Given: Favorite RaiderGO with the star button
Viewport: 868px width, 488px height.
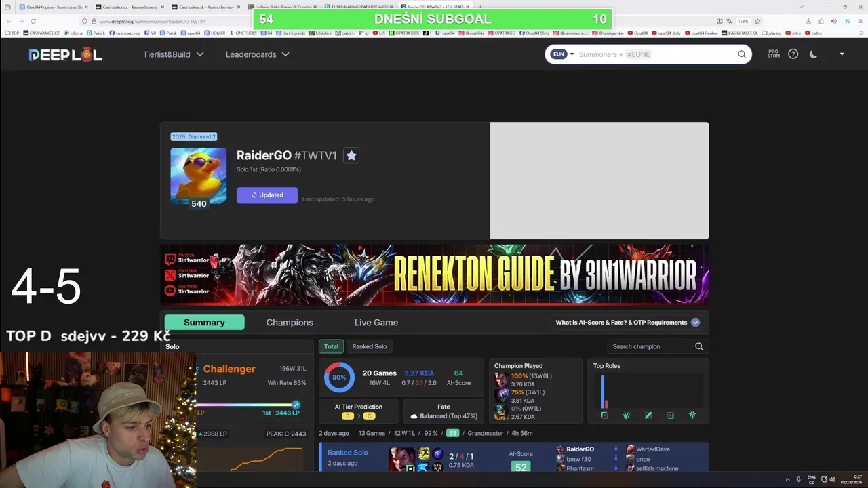Looking at the screenshot, I should coord(351,155).
